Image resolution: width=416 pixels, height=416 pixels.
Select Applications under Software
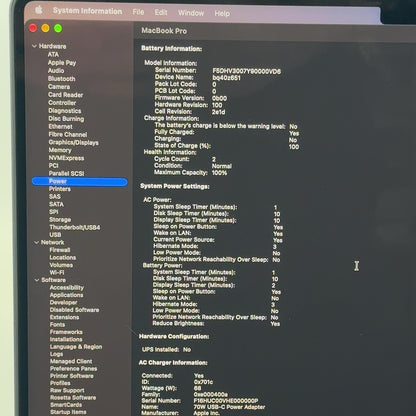click(66, 295)
